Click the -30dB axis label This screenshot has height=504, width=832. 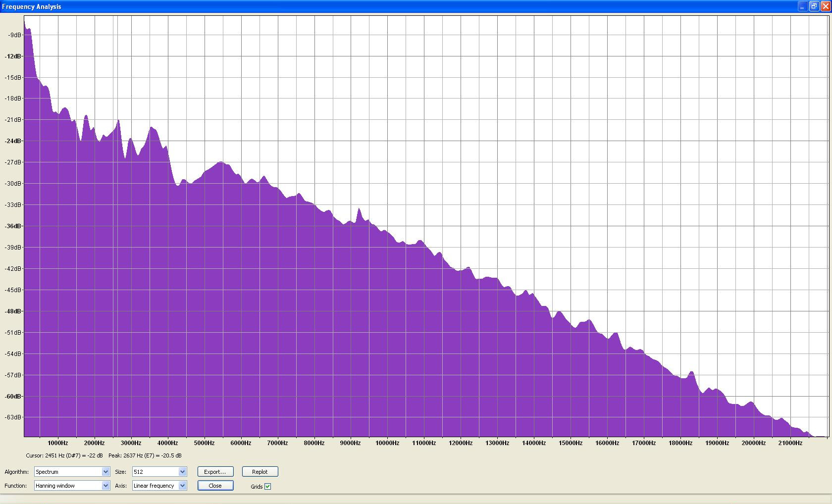click(x=13, y=184)
